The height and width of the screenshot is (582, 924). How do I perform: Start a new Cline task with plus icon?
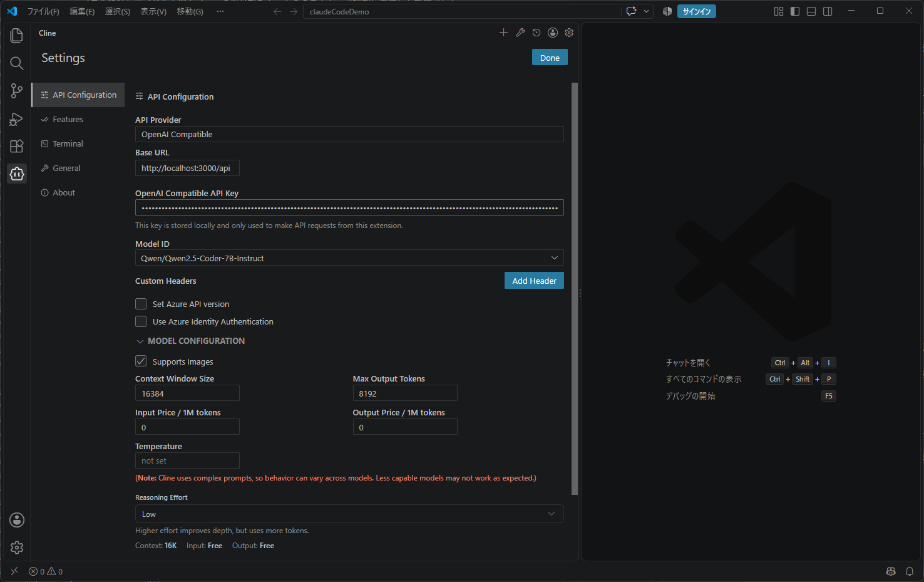503,33
